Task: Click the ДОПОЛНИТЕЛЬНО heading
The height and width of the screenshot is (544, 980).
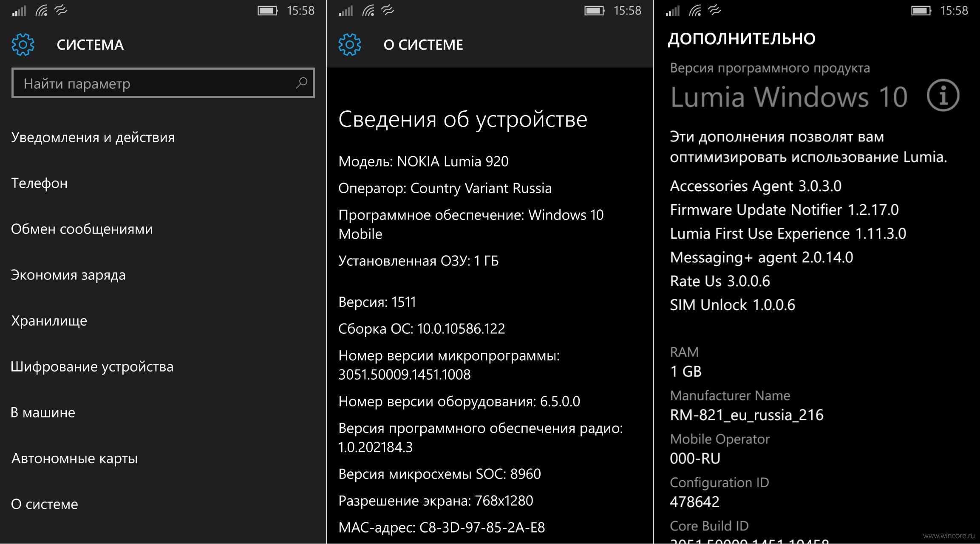Action: click(742, 39)
